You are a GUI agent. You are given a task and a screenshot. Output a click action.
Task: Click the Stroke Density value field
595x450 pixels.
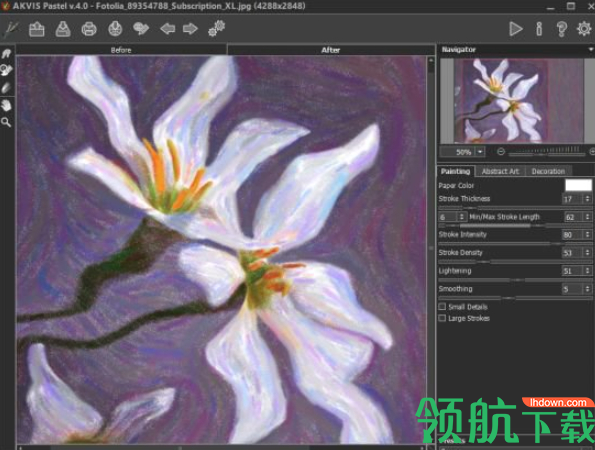pos(572,253)
